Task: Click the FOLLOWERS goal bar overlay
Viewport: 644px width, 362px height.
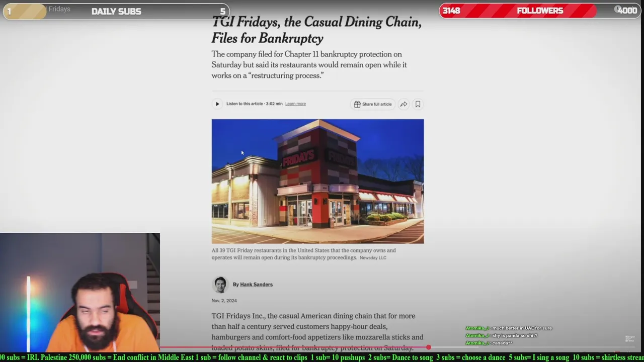Action: tap(540, 11)
